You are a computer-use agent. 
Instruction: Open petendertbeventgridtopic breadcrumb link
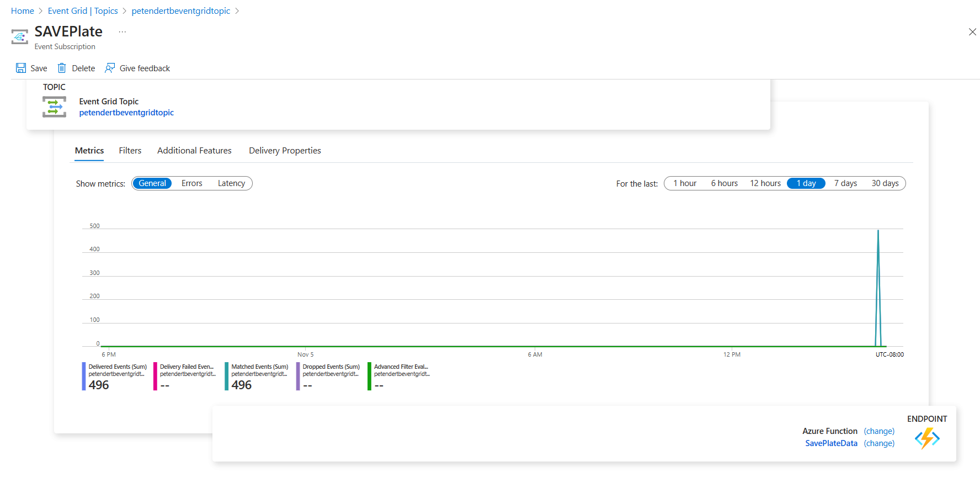coord(181,11)
